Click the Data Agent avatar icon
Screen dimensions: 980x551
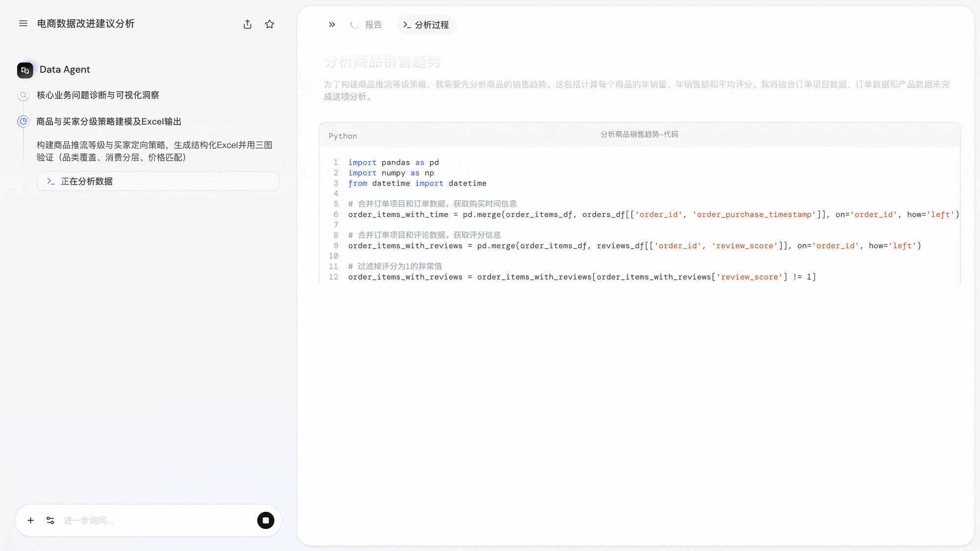point(25,70)
